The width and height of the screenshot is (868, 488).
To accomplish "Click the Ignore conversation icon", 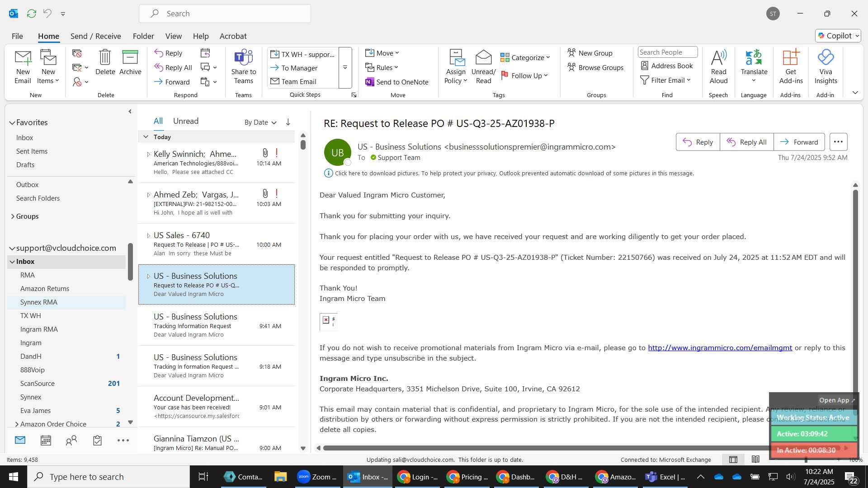I will pos(77,53).
